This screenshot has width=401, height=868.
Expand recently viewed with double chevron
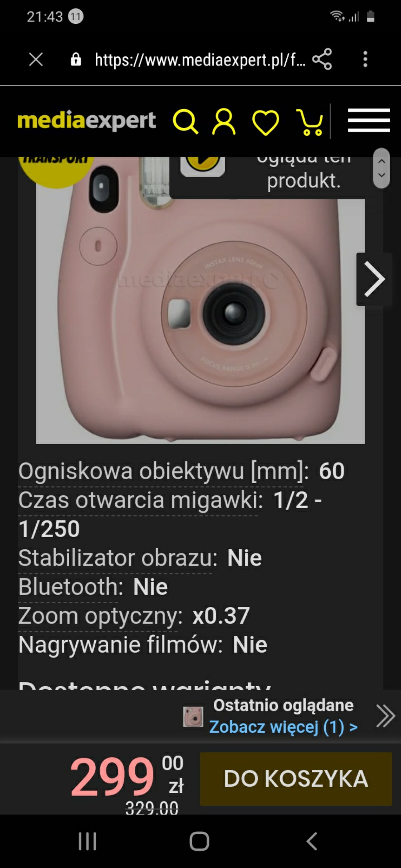385,716
